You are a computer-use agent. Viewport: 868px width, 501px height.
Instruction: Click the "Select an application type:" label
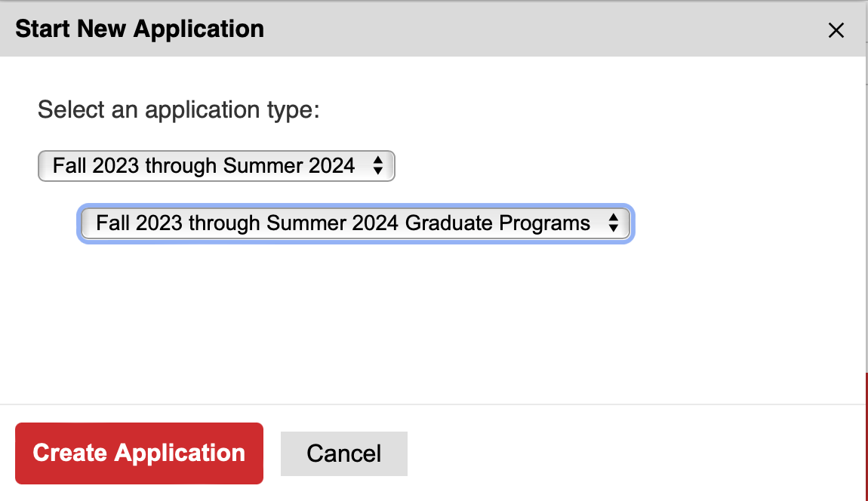[179, 110]
